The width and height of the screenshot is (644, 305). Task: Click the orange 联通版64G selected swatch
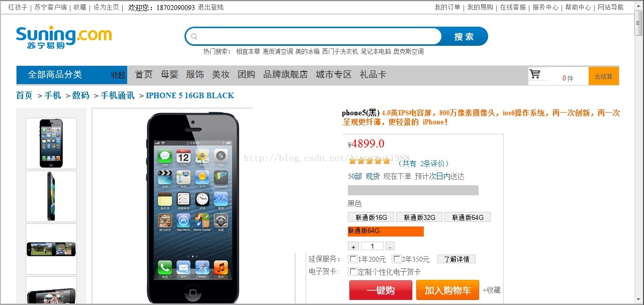coord(386,232)
